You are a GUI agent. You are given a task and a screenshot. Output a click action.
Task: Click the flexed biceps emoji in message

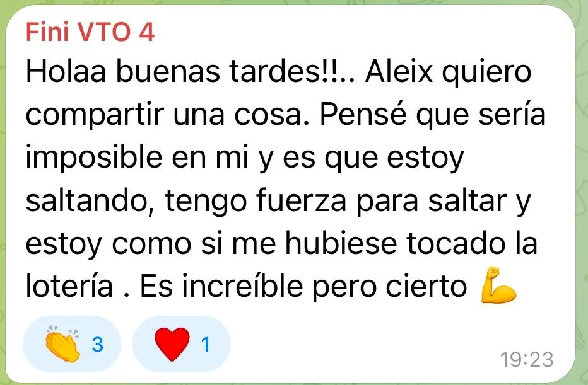498,285
